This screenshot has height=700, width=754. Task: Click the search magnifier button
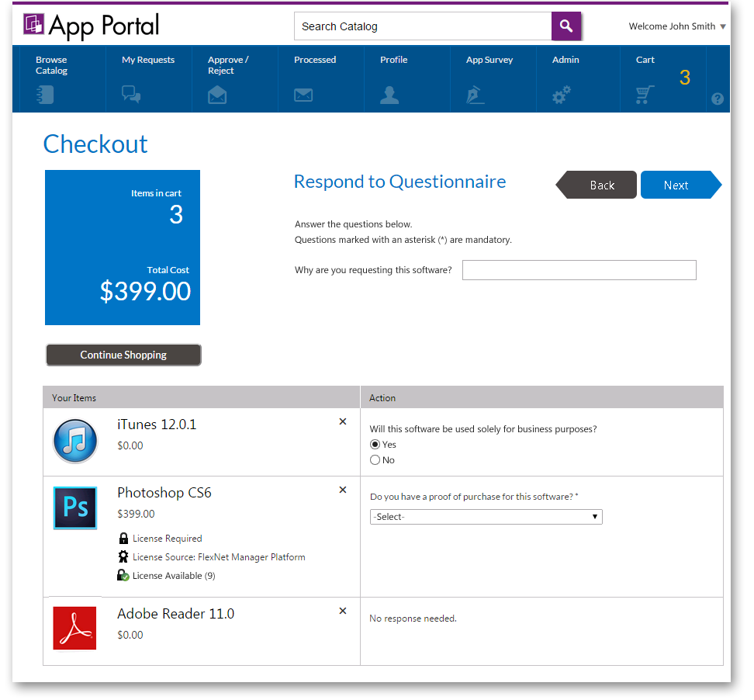tap(565, 26)
